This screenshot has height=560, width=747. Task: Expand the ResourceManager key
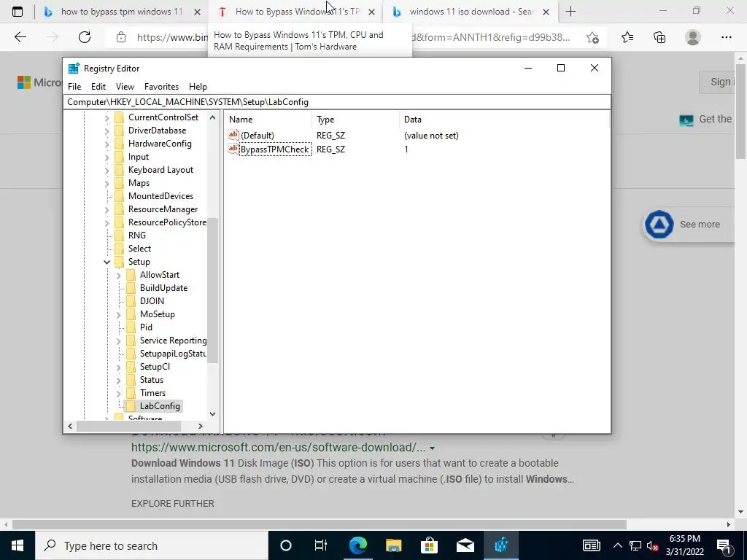pos(107,209)
